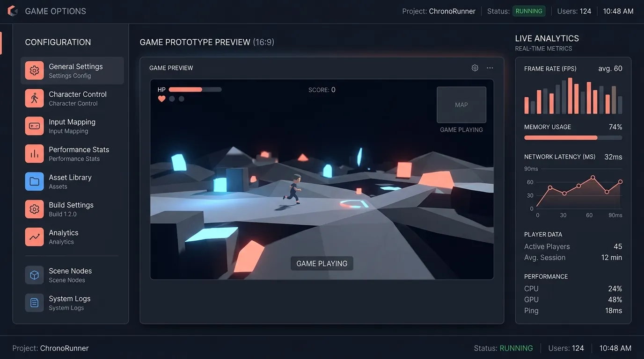The image size is (644, 359).
Task: Click the frame rate bar chart
Action: [573, 96]
